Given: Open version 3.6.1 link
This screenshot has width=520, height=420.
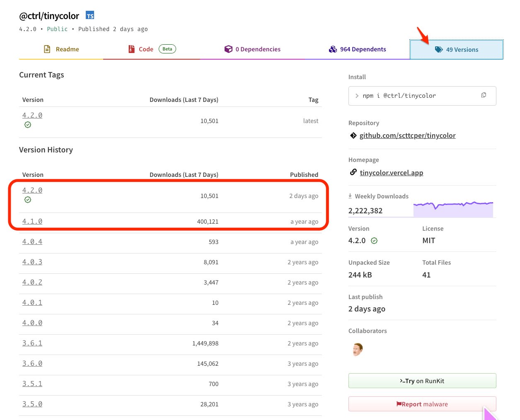Looking at the screenshot, I should tap(32, 343).
